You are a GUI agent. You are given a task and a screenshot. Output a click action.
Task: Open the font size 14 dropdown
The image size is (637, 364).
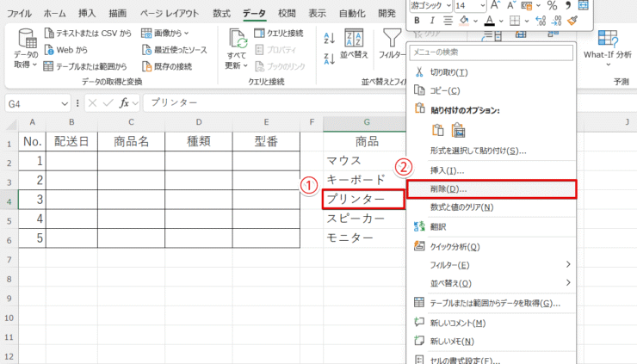pyautogui.click(x=483, y=5)
